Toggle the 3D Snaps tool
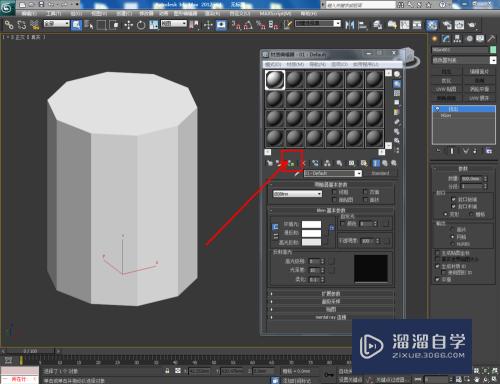The image size is (500, 384). [236, 25]
